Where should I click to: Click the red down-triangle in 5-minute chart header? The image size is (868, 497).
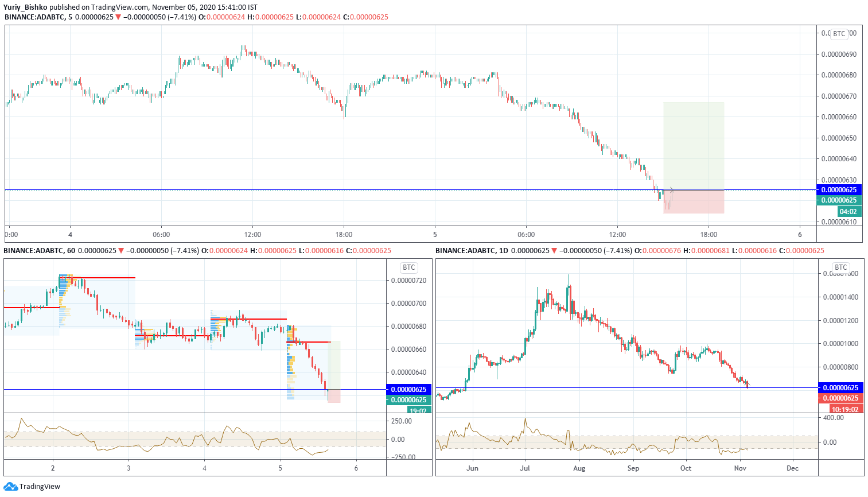pos(118,17)
